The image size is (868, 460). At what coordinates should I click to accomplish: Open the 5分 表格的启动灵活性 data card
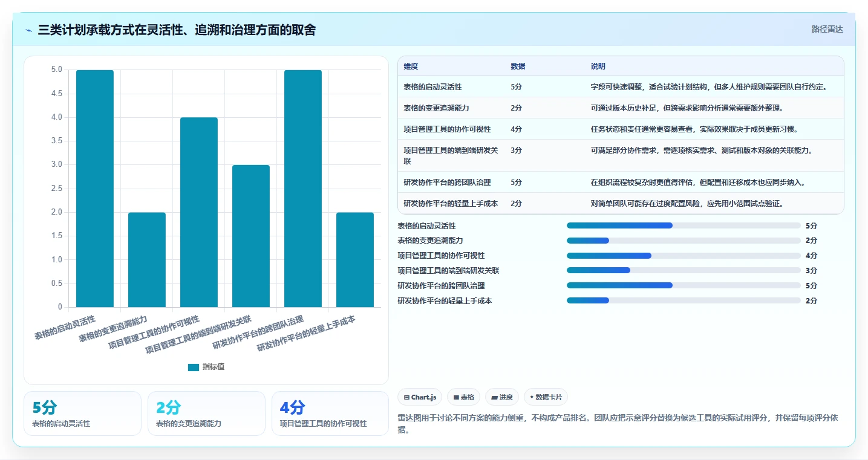82,413
